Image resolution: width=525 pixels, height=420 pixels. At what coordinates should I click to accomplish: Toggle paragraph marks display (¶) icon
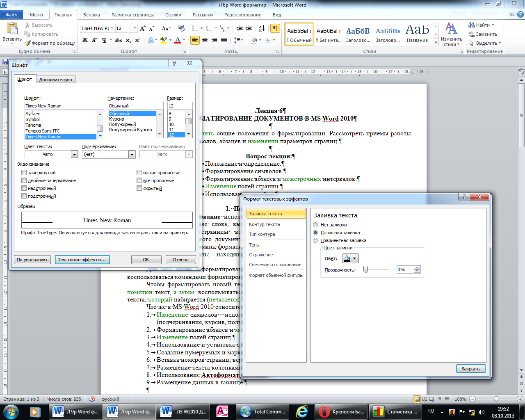[x=275, y=28]
